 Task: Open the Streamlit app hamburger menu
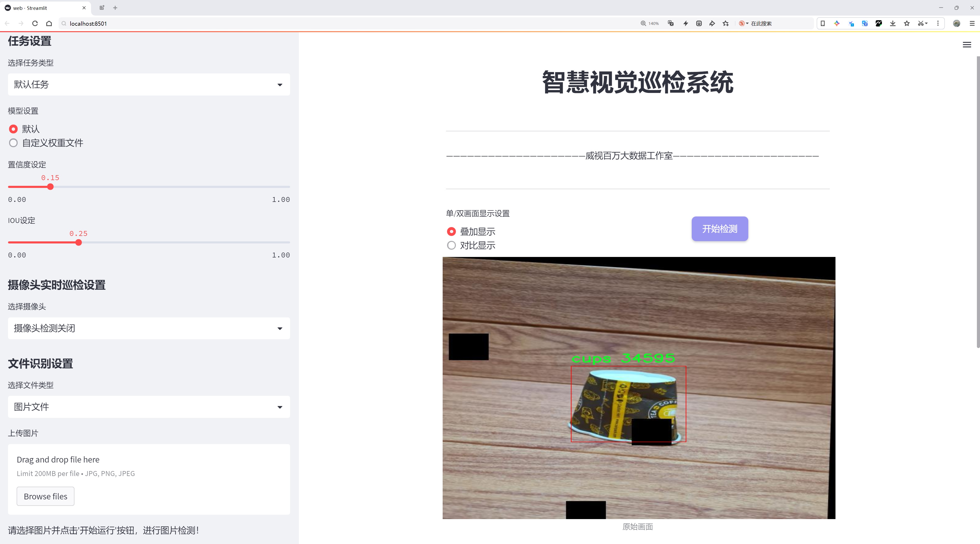pos(967,45)
